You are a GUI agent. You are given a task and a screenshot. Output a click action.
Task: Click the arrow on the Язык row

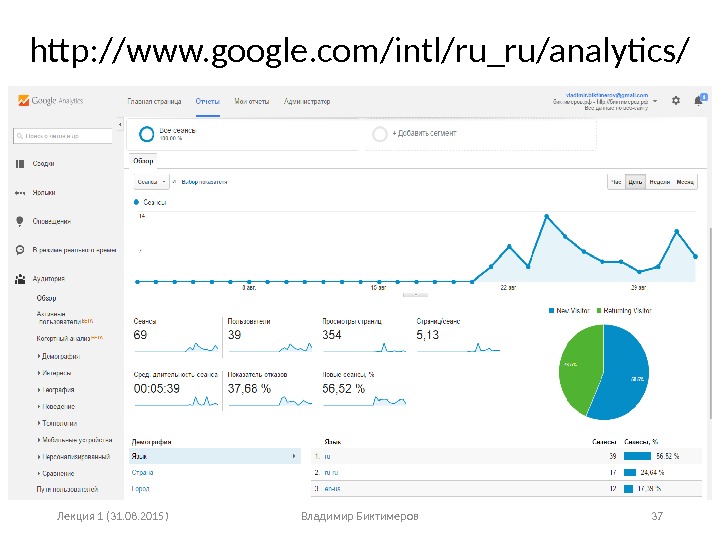tap(294, 456)
